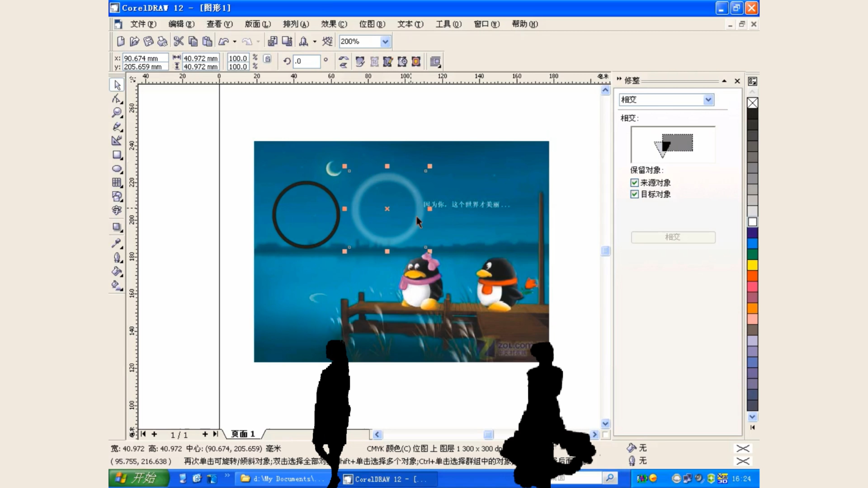
Task: Click the Import icon in the toolbar
Action: (x=272, y=41)
